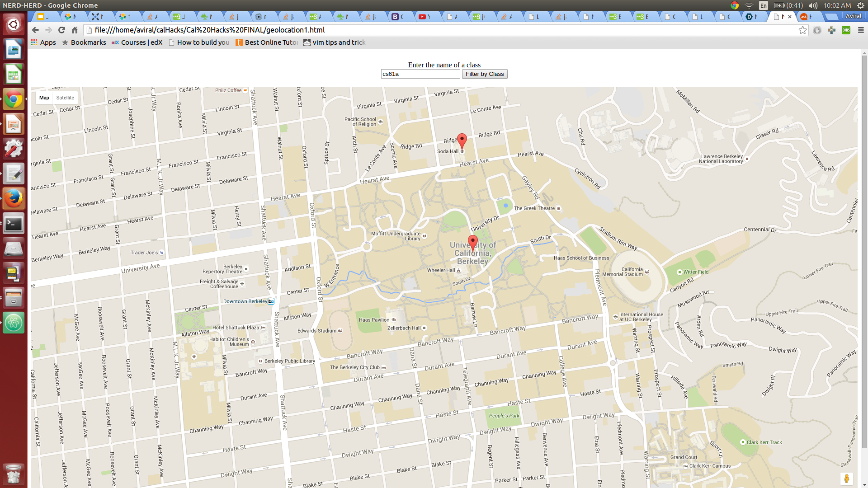
Task: Open the Apps bookmarks shortcut
Action: click(x=43, y=42)
